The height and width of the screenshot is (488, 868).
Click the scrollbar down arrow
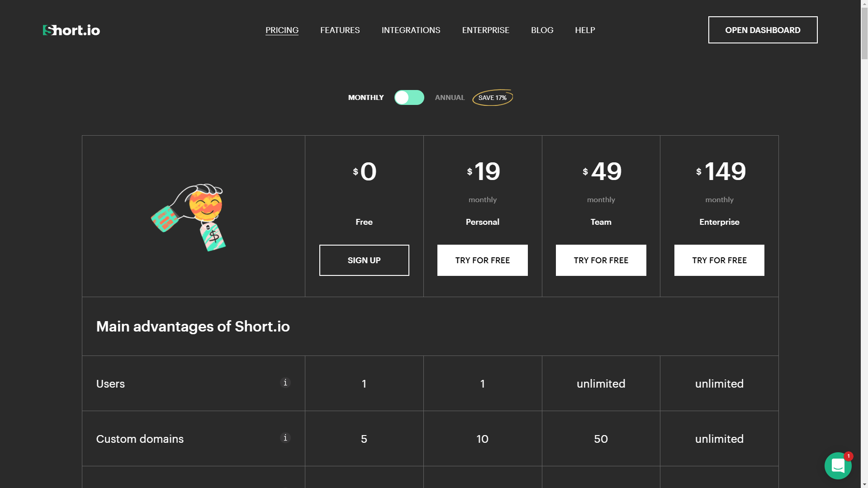pyautogui.click(x=864, y=484)
